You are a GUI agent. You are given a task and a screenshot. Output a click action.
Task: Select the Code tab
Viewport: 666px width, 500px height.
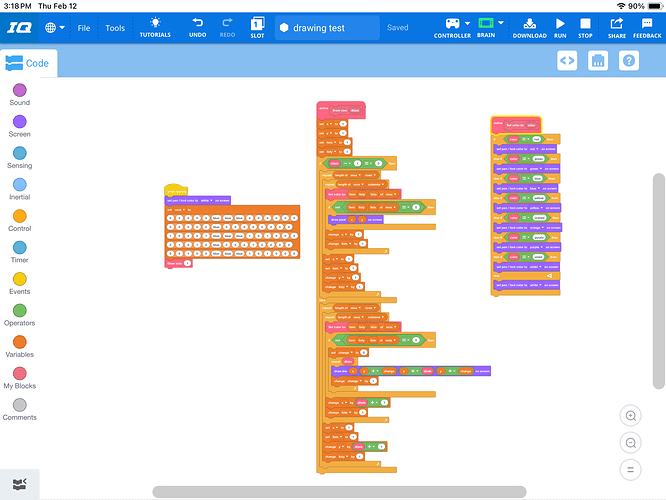tap(28, 63)
